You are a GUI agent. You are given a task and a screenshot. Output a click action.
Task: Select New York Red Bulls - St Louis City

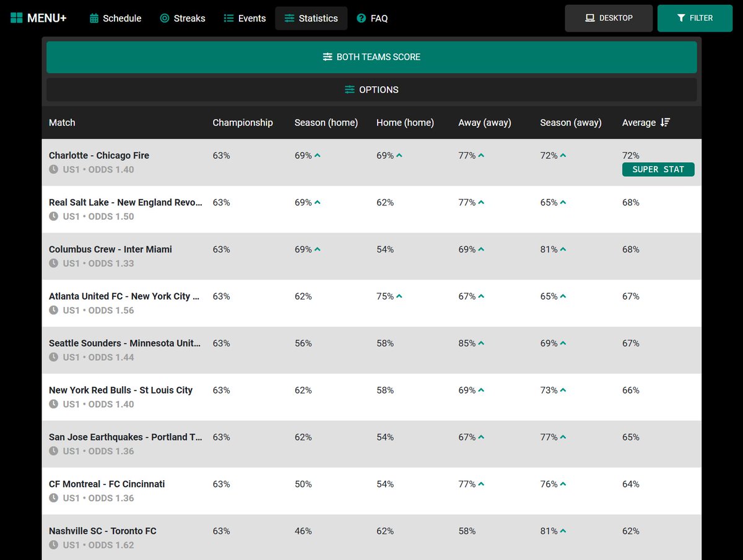[x=121, y=390]
